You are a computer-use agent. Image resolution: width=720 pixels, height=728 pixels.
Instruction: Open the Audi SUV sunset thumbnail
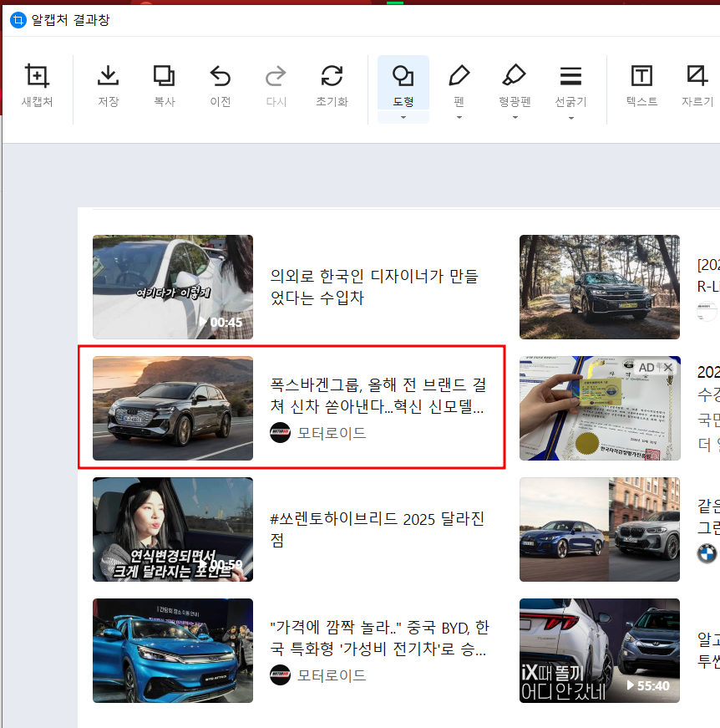[x=173, y=408]
